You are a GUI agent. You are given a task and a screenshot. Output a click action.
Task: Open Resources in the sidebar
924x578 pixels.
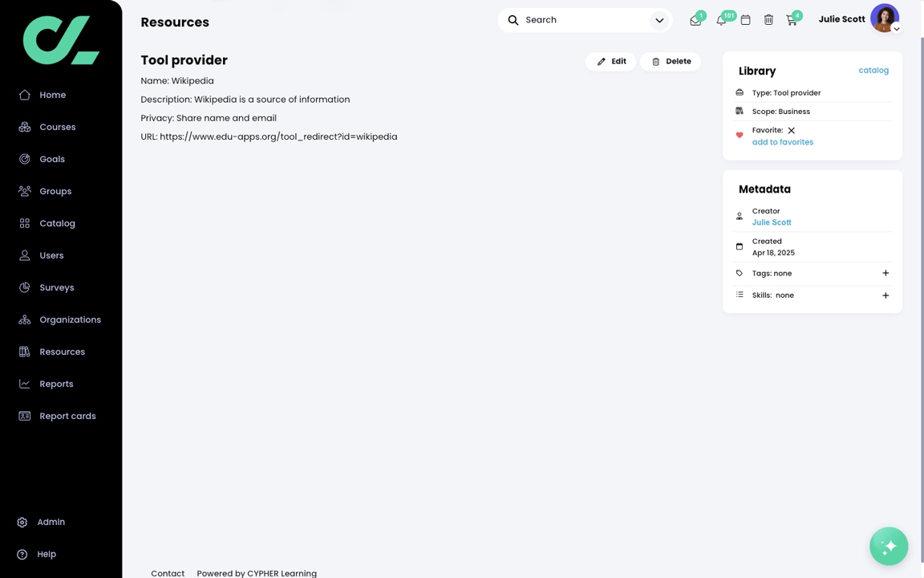pyautogui.click(x=61, y=352)
